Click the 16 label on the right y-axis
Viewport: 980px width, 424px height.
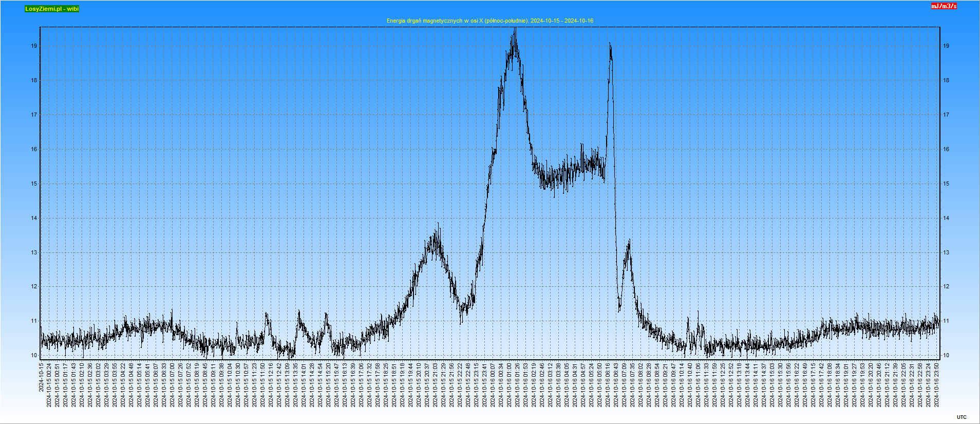point(946,149)
